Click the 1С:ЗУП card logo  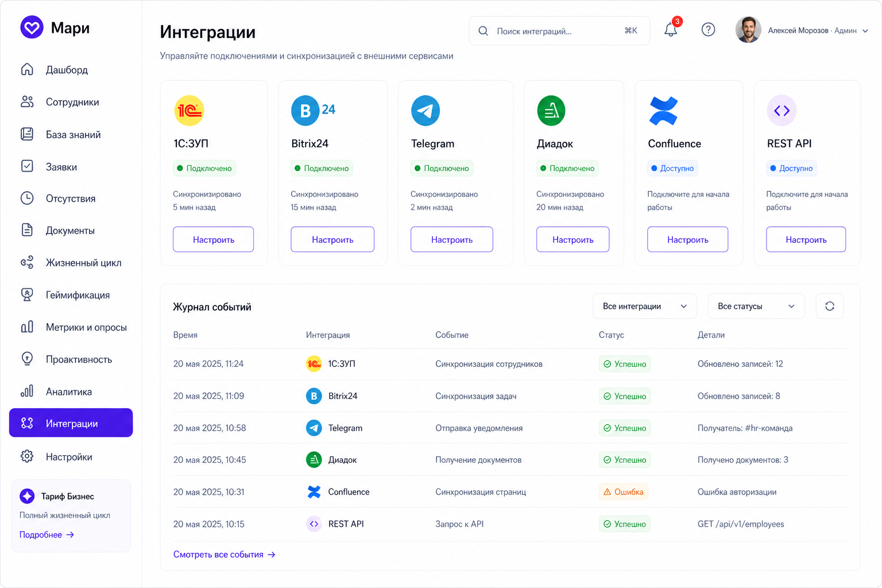(189, 110)
